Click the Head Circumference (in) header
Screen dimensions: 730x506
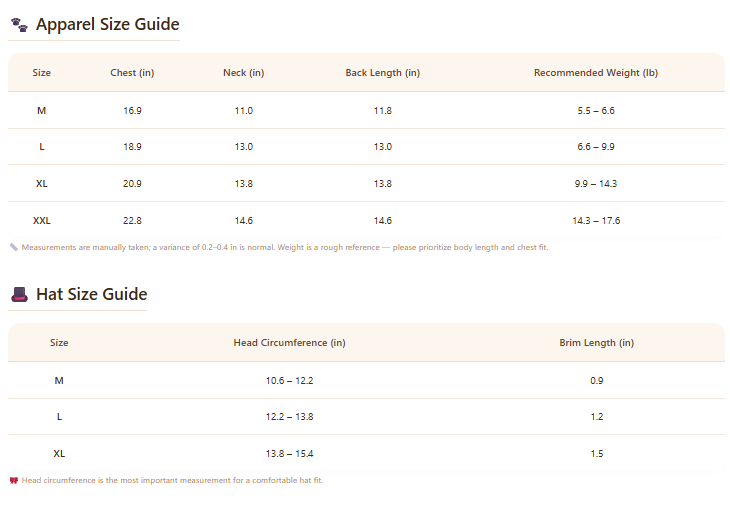click(x=290, y=343)
